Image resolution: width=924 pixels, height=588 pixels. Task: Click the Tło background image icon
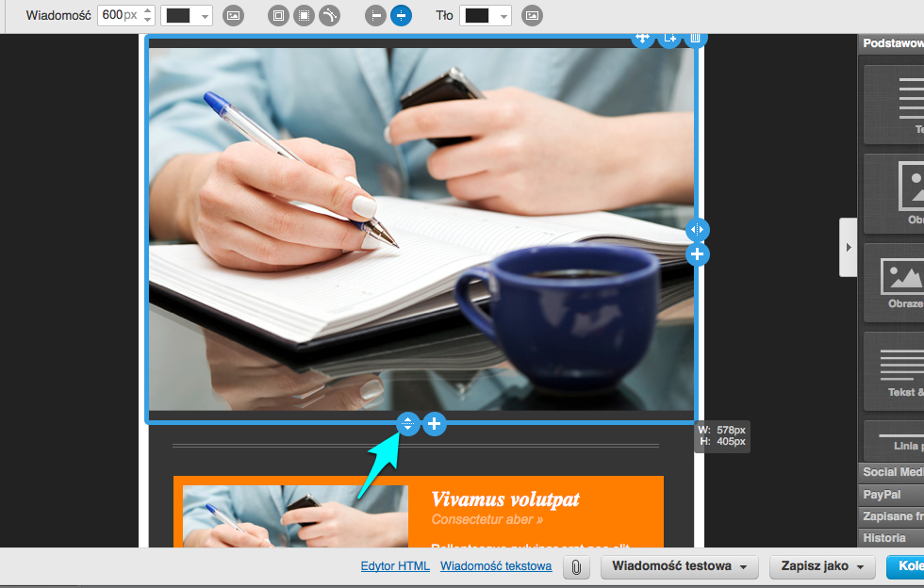532,16
